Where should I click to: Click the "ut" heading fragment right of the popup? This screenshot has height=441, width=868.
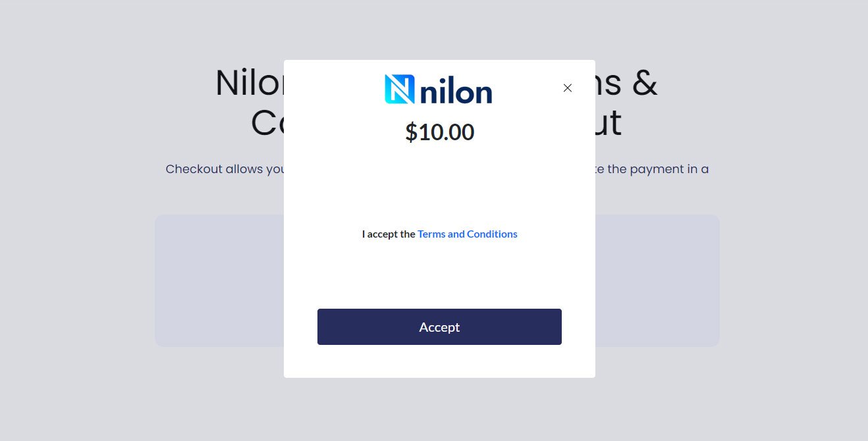point(609,123)
